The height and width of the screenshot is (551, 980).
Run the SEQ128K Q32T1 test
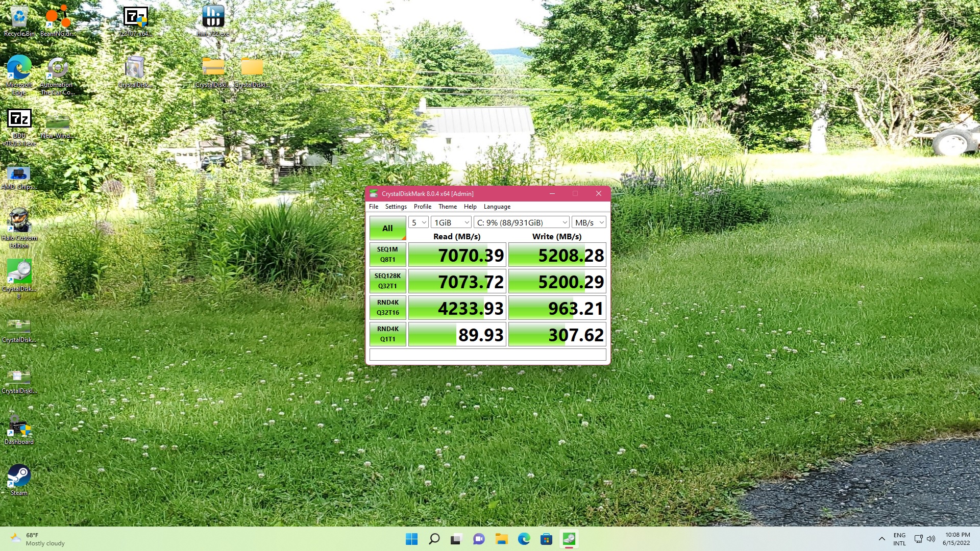point(388,281)
